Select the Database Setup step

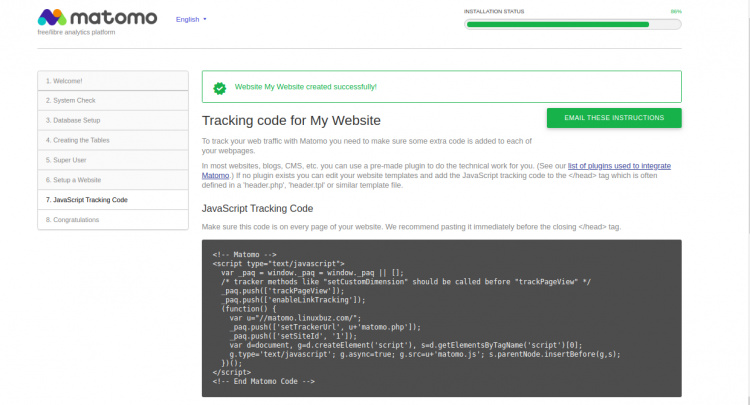(112, 120)
